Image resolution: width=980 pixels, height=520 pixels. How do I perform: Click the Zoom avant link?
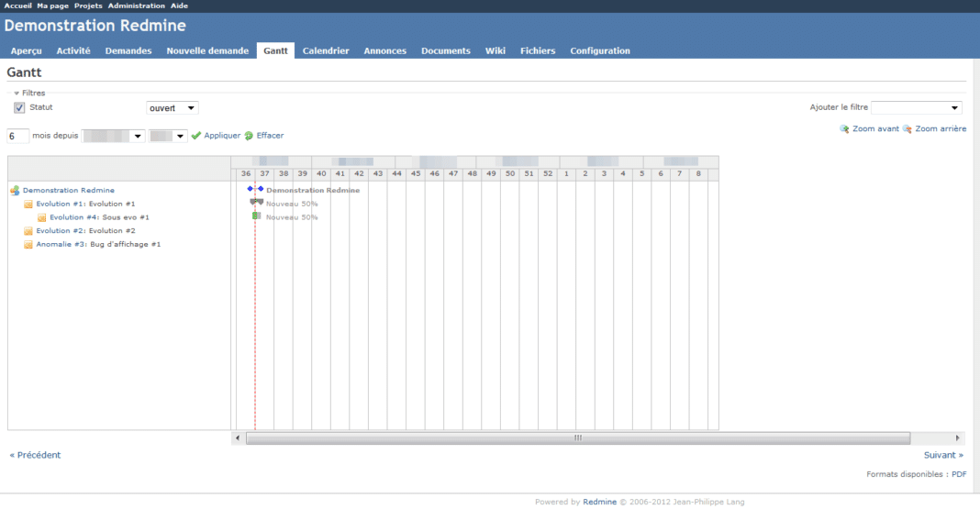click(x=875, y=128)
